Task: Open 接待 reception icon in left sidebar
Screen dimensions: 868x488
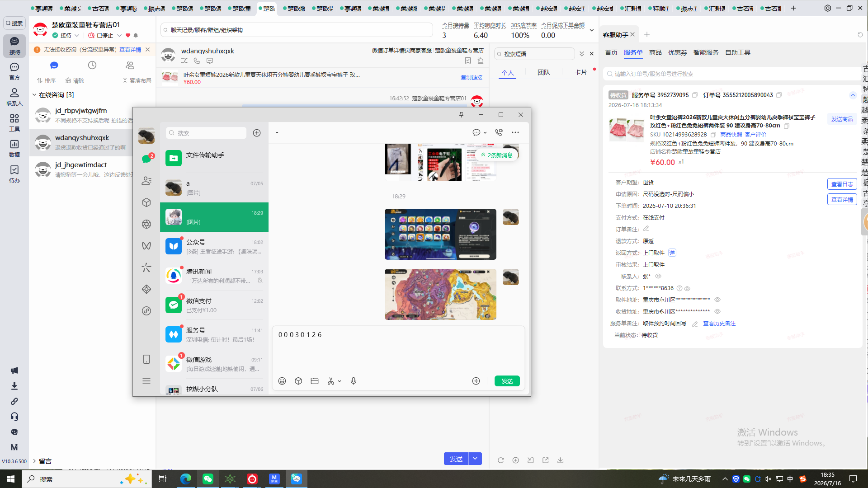Action: 14,46
